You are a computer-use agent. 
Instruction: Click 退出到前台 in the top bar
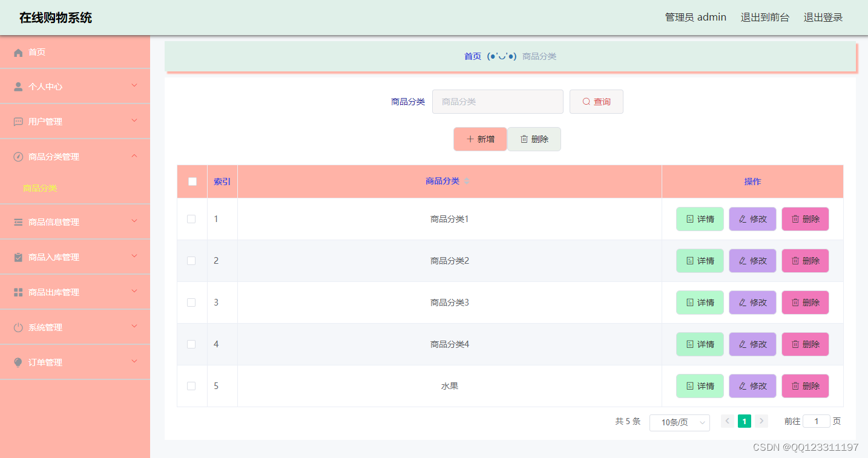coord(765,18)
